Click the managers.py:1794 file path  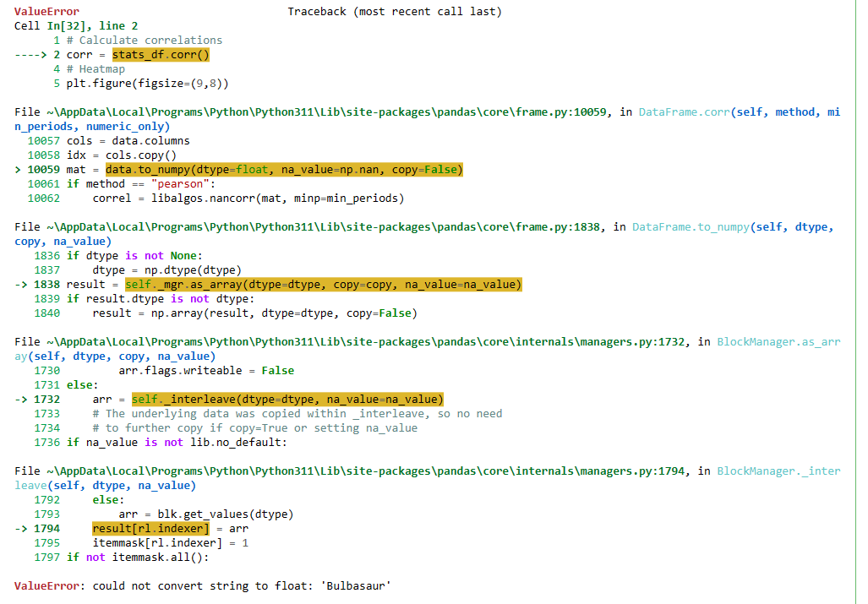pyautogui.click(x=366, y=472)
